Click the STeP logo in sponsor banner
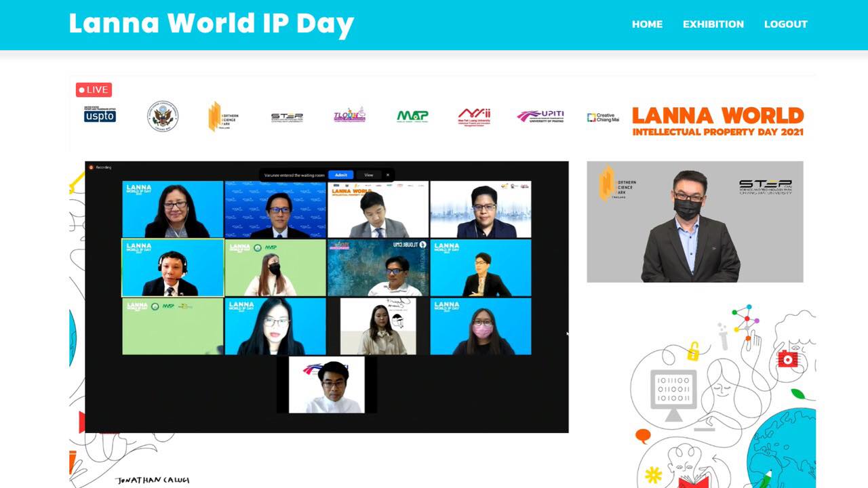The width and height of the screenshot is (868, 488). tap(287, 117)
